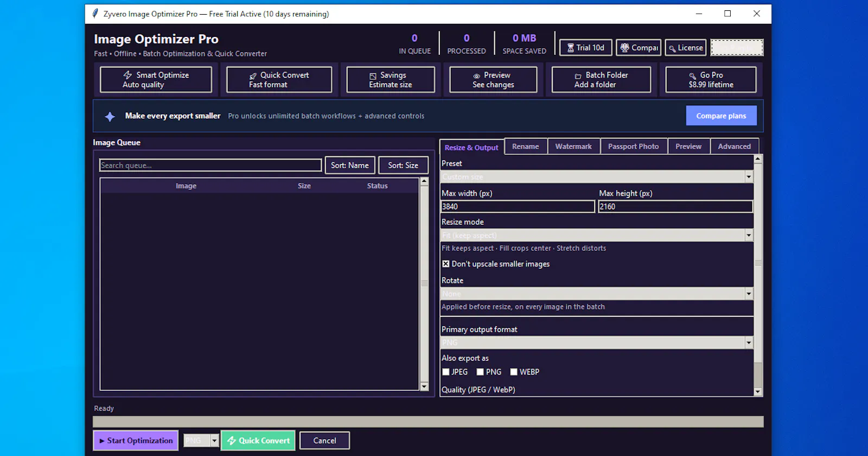Open the Go Pro $8.99 lifetime tile
868x456 pixels.
711,80
